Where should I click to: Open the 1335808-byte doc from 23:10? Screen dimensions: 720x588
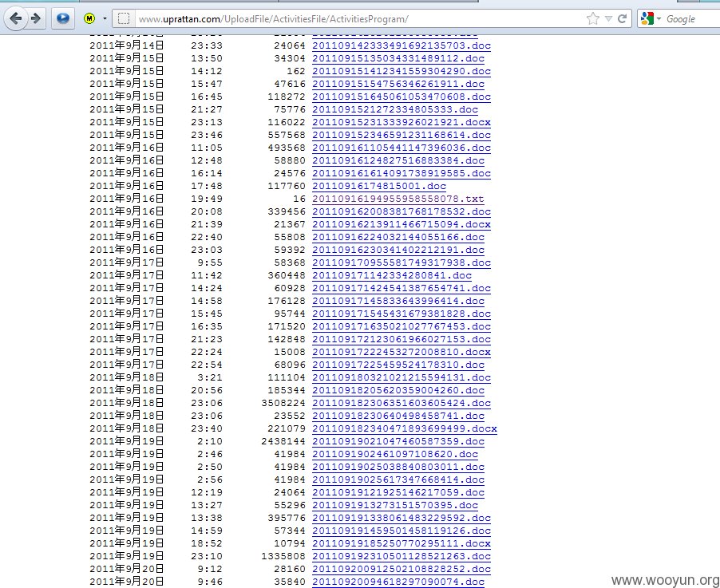[402, 557]
